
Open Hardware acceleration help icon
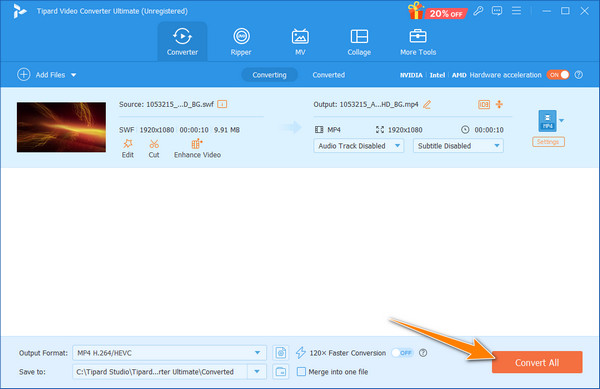pyautogui.click(x=579, y=75)
